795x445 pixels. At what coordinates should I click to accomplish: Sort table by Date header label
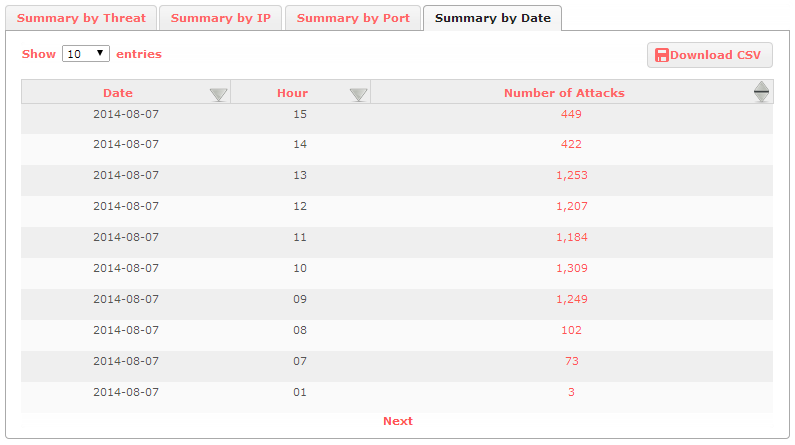[117, 93]
